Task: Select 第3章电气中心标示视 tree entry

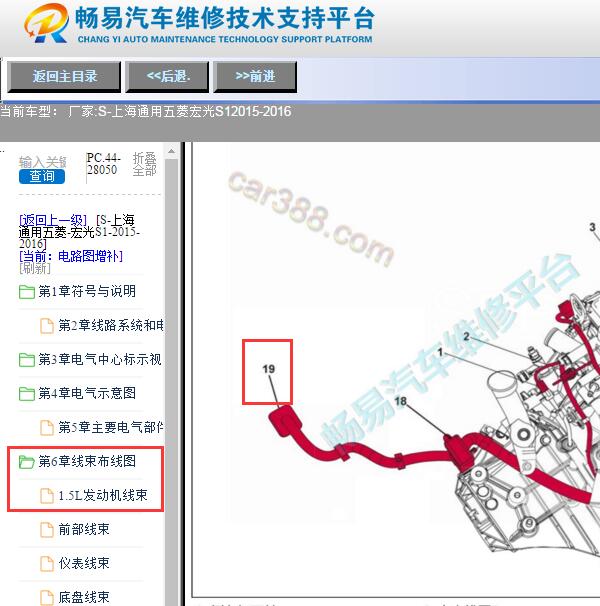Action: click(x=99, y=359)
